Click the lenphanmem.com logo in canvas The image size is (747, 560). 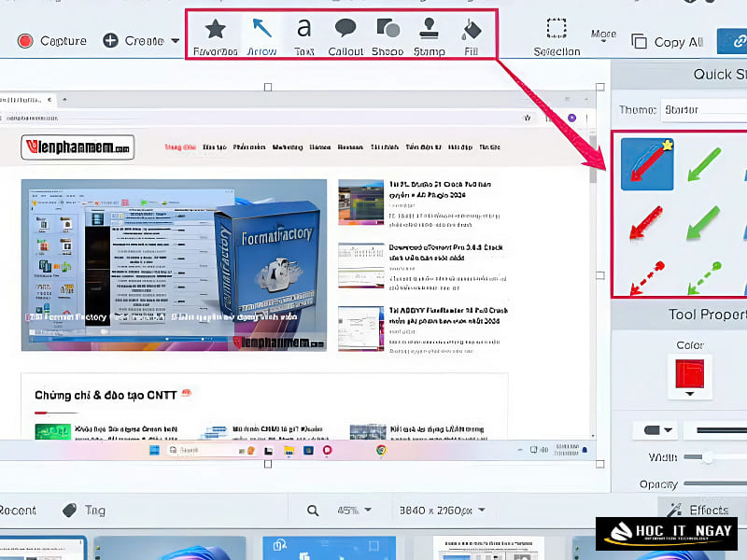coord(78,147)
